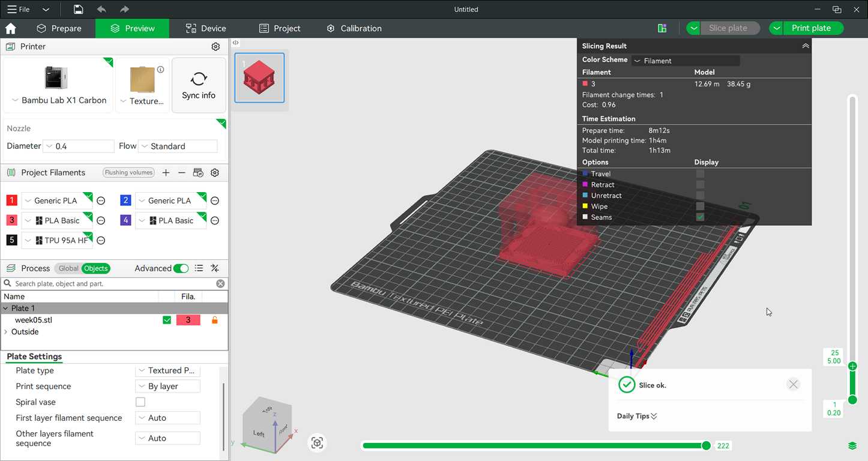
Task: Click the edit icon beside TPU 95A HF
Action: coord(101,241)
